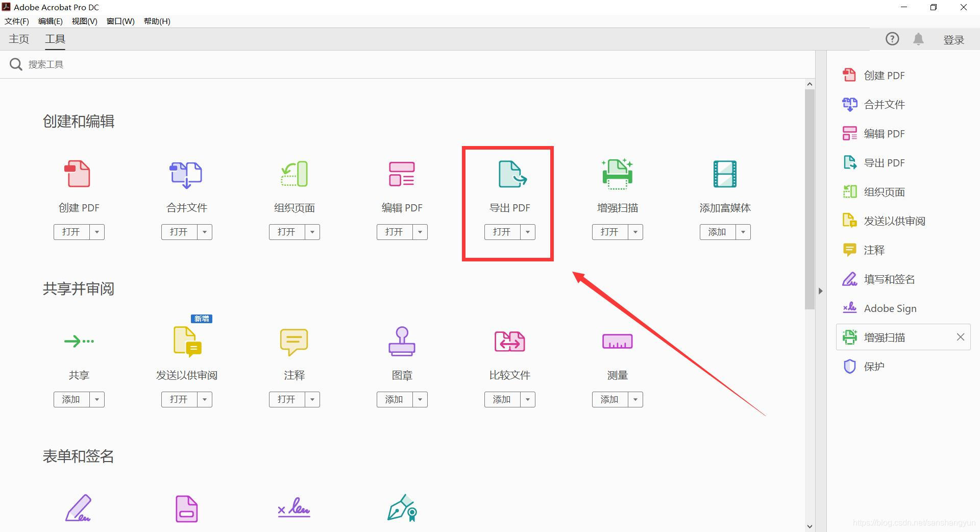Expand dropdown arrow next to 图章 添加
This screenshot has width=980, height=532.
[x=420, y=399]
